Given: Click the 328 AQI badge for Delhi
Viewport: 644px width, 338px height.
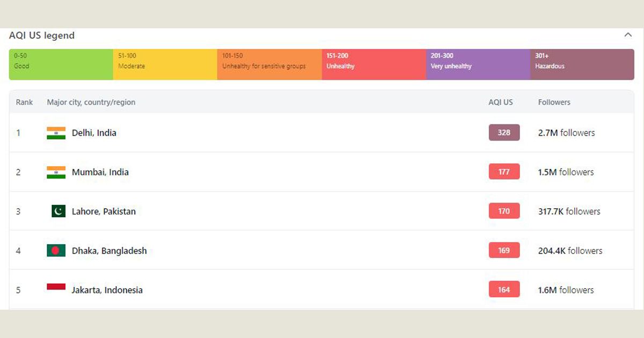Looking at the screenshot, I should pyautogui.click(x=504, y=133).
